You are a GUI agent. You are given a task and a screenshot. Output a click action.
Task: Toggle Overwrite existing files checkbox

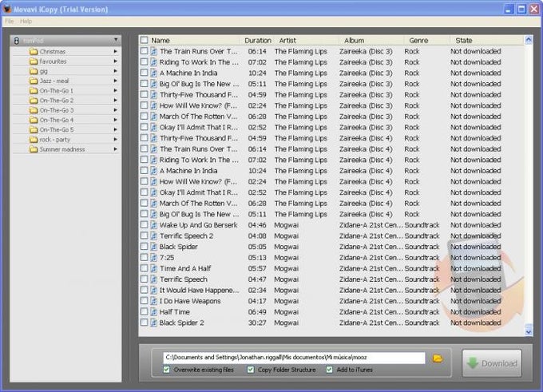point(167,370)
